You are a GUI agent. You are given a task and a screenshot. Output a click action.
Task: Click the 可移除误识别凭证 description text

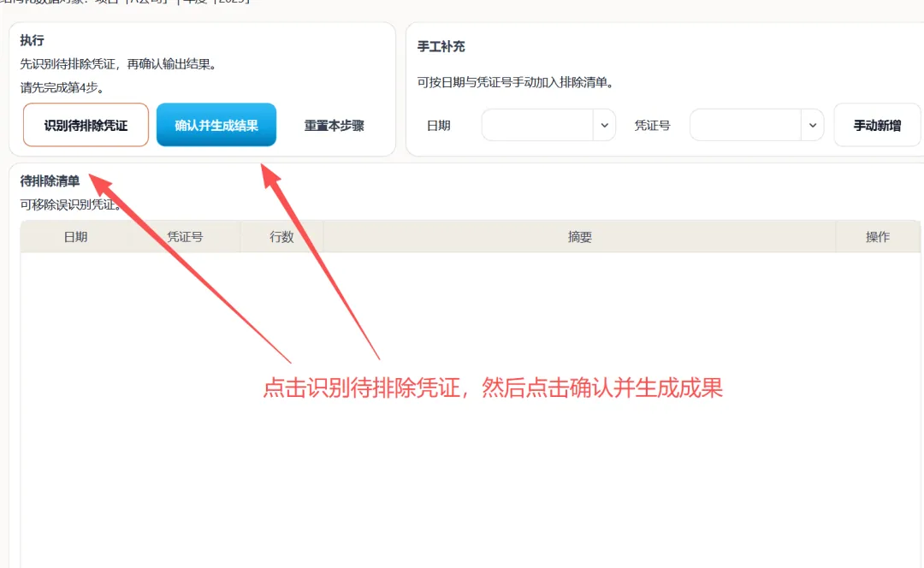(71, 204)
